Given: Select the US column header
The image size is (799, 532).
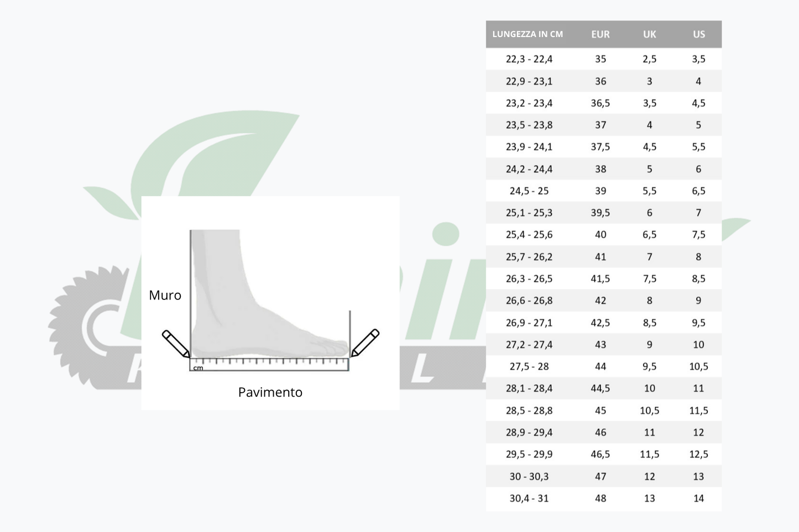Looking at the screenshot, I should 699,34.
